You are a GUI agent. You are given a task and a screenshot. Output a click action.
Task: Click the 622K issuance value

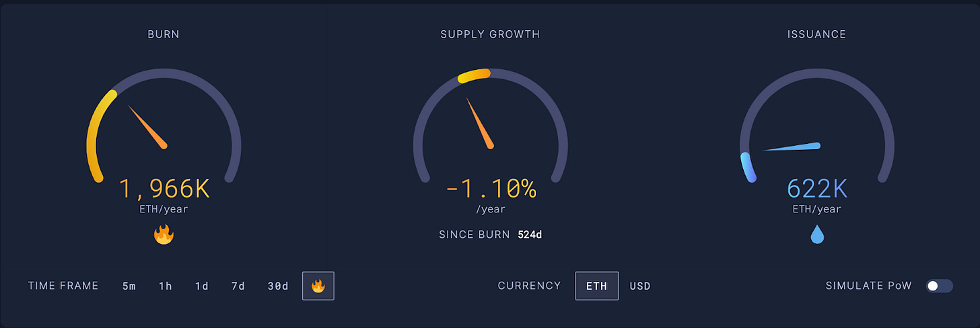pos(817,189)
